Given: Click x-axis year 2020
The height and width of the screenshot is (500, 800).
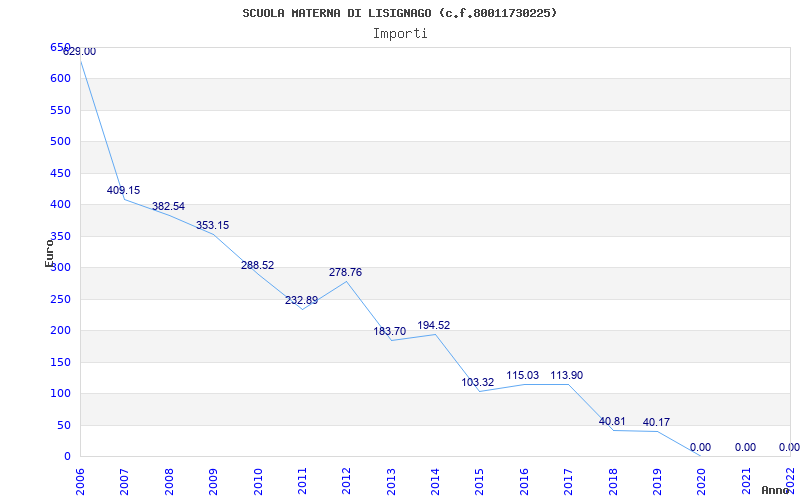Looking at the screenshot, I should [702, 482].
